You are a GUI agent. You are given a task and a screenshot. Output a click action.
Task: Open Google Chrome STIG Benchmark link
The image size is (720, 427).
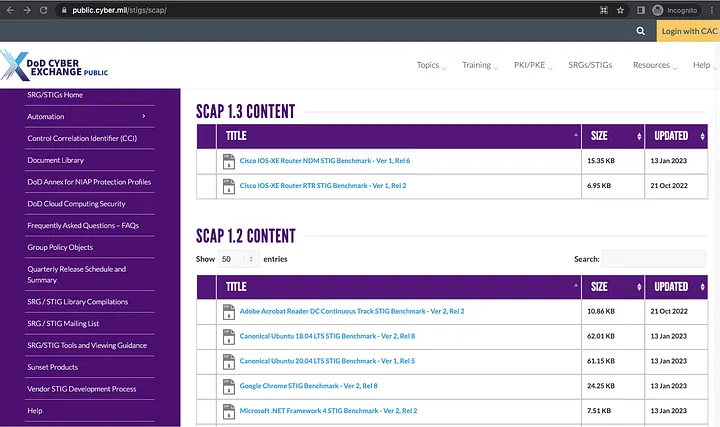(x=308, y=386)
